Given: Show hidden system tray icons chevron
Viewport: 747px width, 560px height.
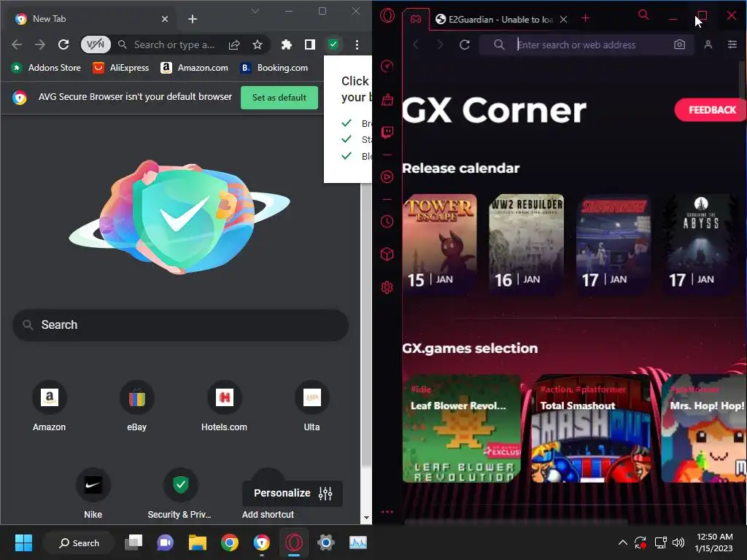Looking at the screenshot, I should 622,542.
